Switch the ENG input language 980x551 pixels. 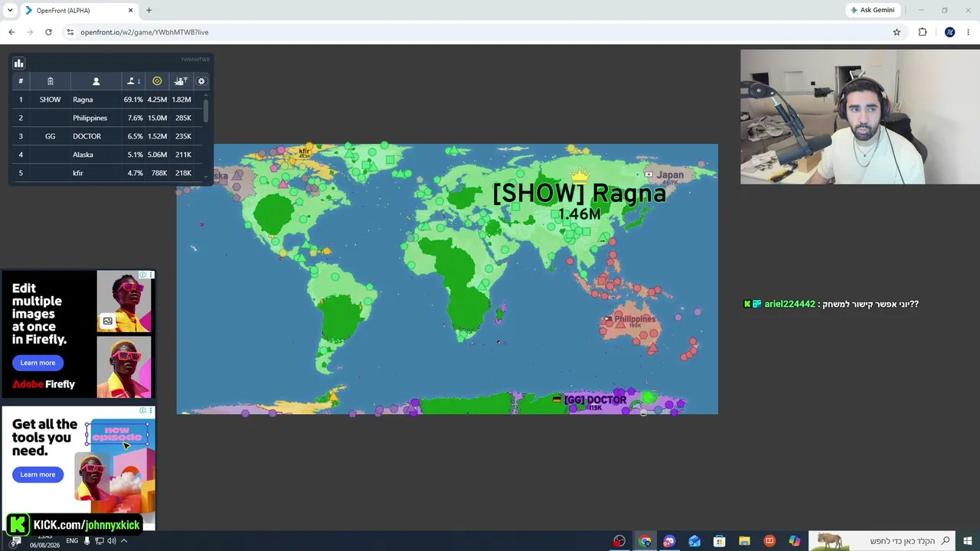pyautogui.click(x=72, y=541)
